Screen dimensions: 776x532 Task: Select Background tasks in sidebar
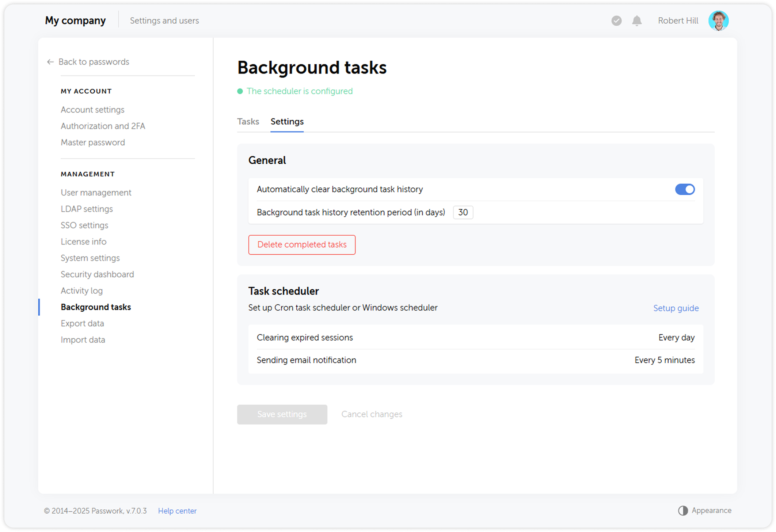pyautogui.click(x=96, y=307)
